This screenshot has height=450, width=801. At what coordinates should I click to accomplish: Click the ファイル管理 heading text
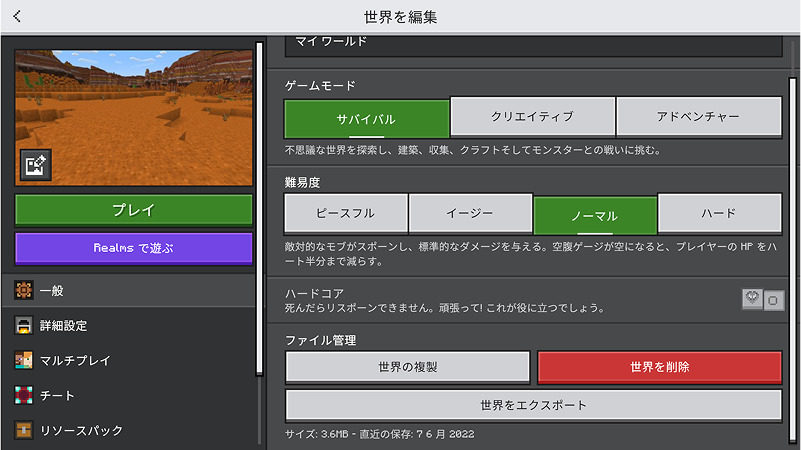point(320,340)
